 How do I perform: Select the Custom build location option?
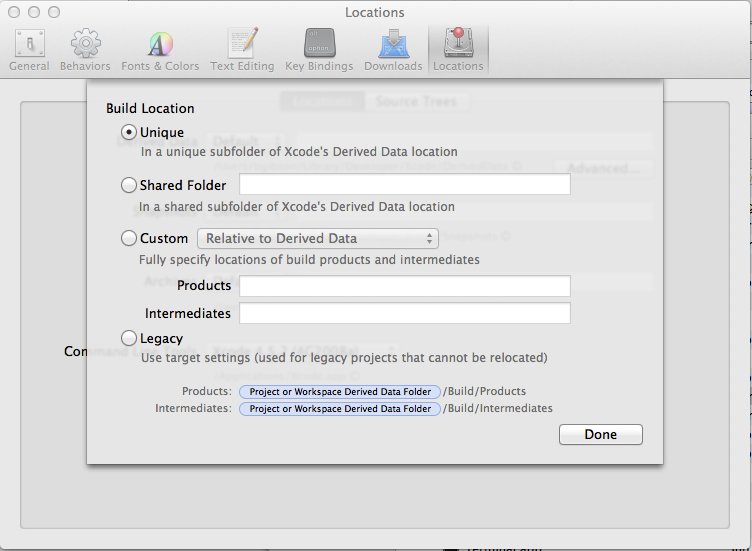point(128,238)
